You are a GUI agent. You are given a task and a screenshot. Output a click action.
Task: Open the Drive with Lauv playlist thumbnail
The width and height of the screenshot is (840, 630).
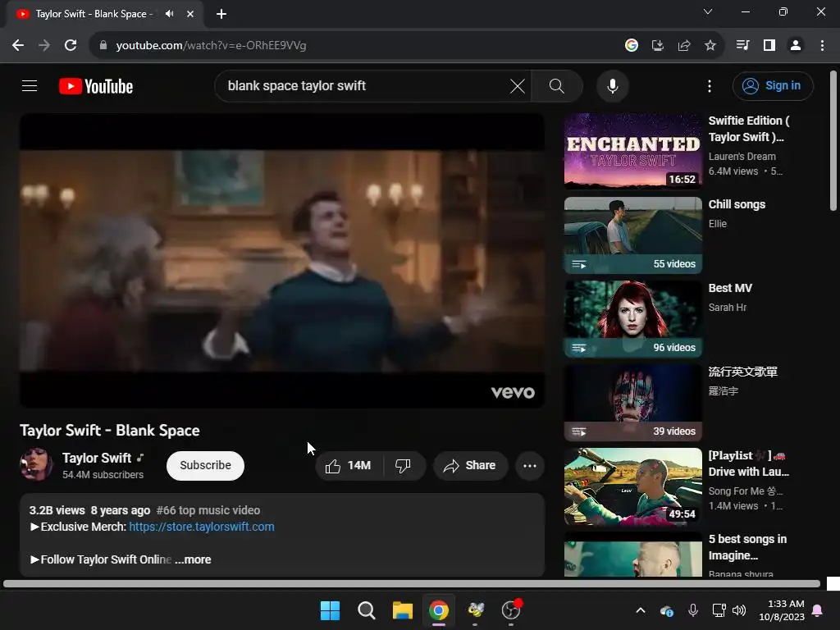[632, 486]
